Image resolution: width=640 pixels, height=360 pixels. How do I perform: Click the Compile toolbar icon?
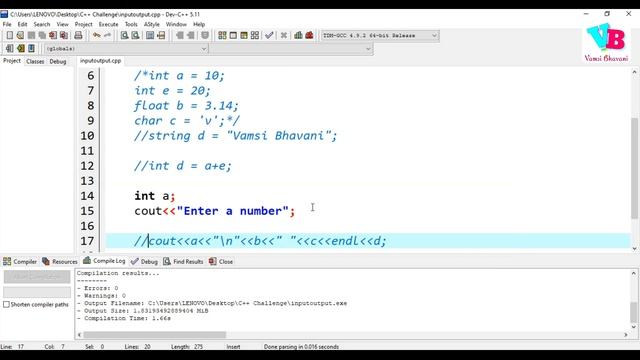point(222,36)
